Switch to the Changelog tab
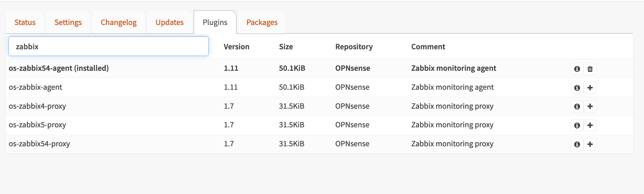The width and height of the screenshot is (644, 194). pos(118,22)
